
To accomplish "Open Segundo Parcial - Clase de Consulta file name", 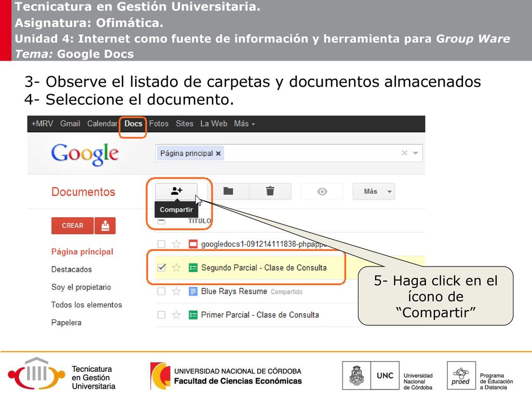I will point(264,268).
